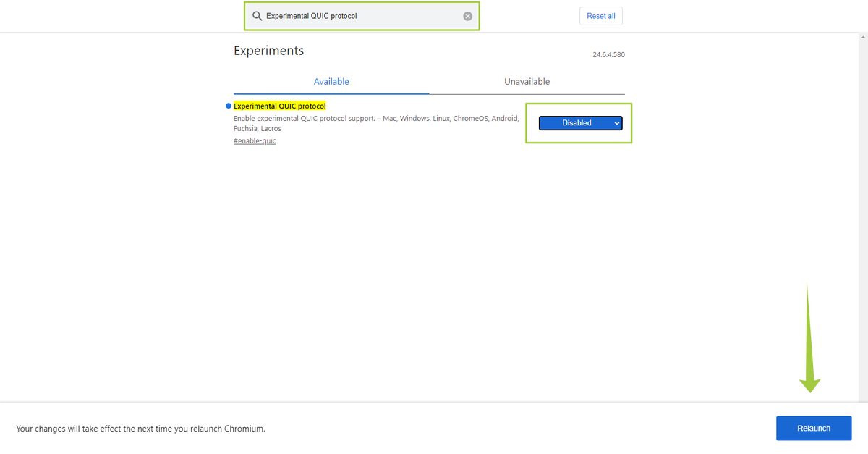Switch to the Unavailable tab
The image size is (868, 454).
527,82
